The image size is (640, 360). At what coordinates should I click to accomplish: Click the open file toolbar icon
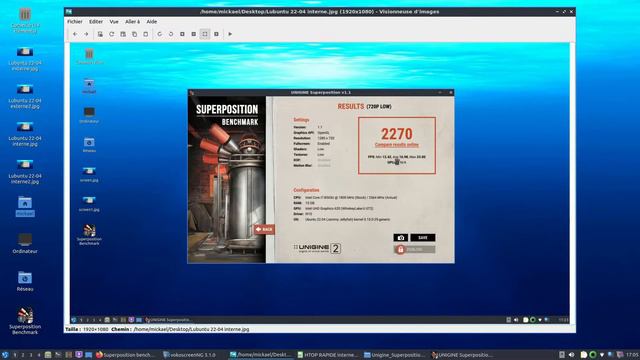coord(100,34)
